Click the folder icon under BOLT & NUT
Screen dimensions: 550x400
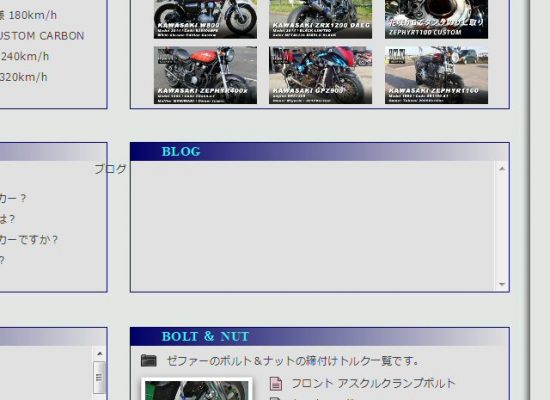click(x=149, y=360)
